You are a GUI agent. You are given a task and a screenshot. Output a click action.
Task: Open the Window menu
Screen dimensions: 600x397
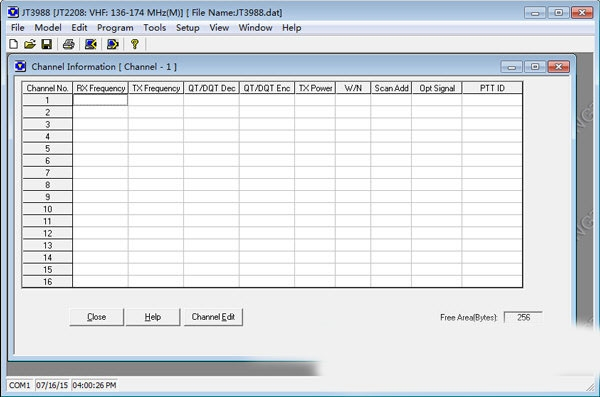coord(255,28)
